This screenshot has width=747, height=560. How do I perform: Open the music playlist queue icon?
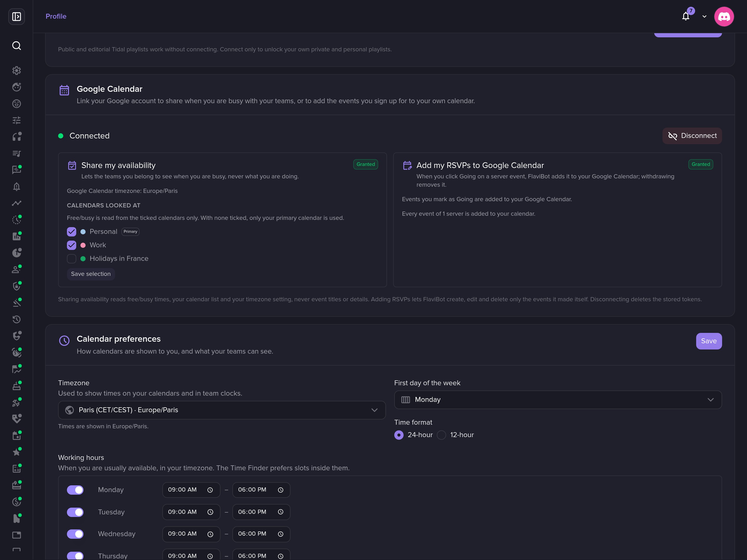point(17,153)
